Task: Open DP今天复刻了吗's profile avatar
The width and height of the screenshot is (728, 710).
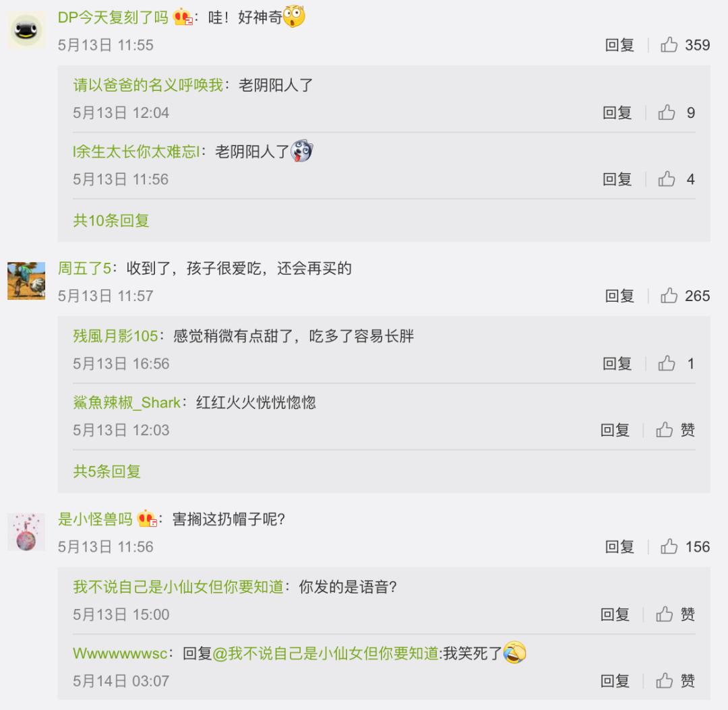Action: tap(26, 30)
